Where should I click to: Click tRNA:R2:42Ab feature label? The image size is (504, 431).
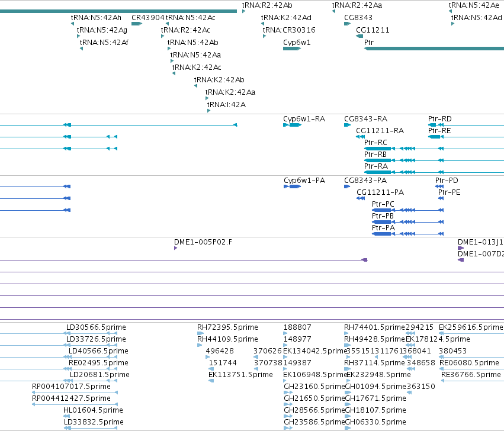[267, 5]
